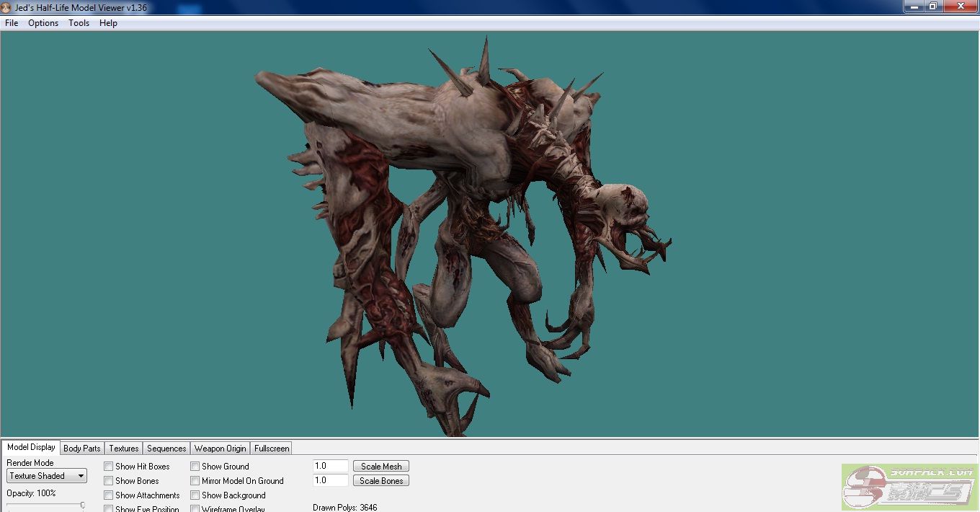Click the Opacity: 100% label
Screen dimensions: 980x512
31,493
